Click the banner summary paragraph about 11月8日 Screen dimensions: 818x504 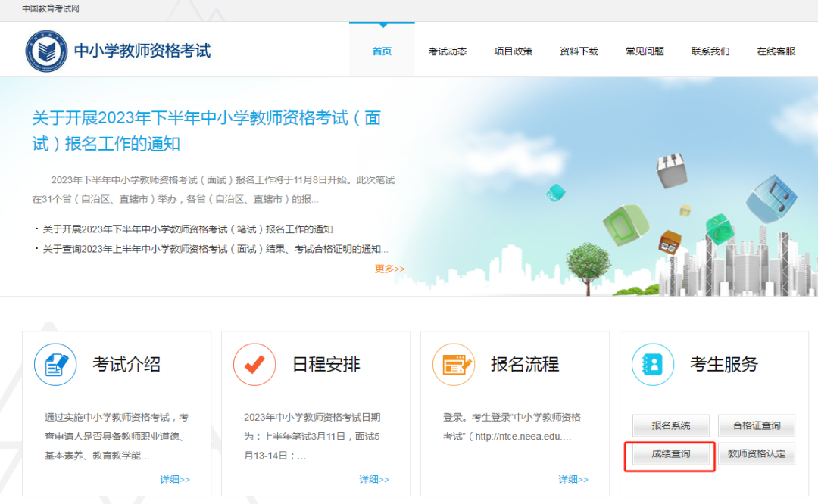click(x=214, y=190)
